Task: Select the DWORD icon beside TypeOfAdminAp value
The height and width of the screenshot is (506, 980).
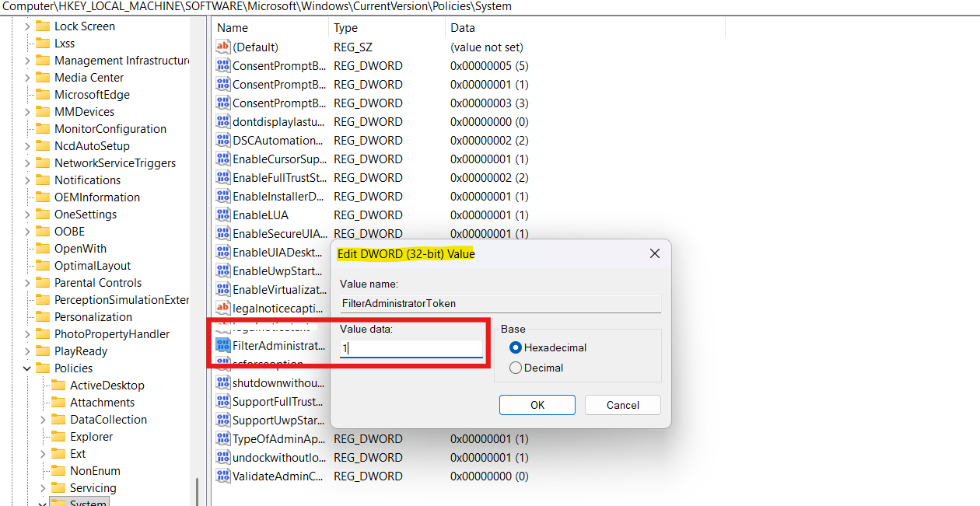Action: [x=222, y=438]
